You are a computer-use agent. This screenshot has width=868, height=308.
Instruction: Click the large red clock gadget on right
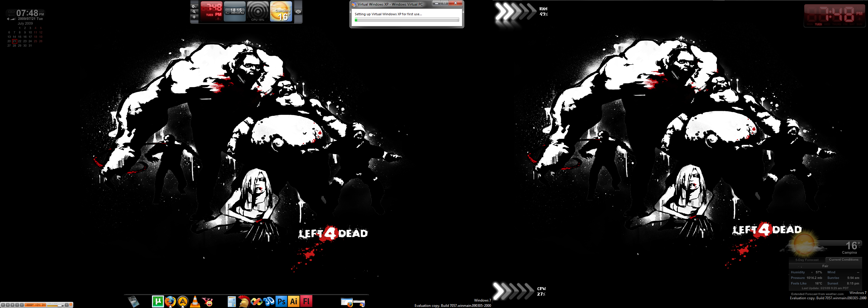[x=834, y=16]
